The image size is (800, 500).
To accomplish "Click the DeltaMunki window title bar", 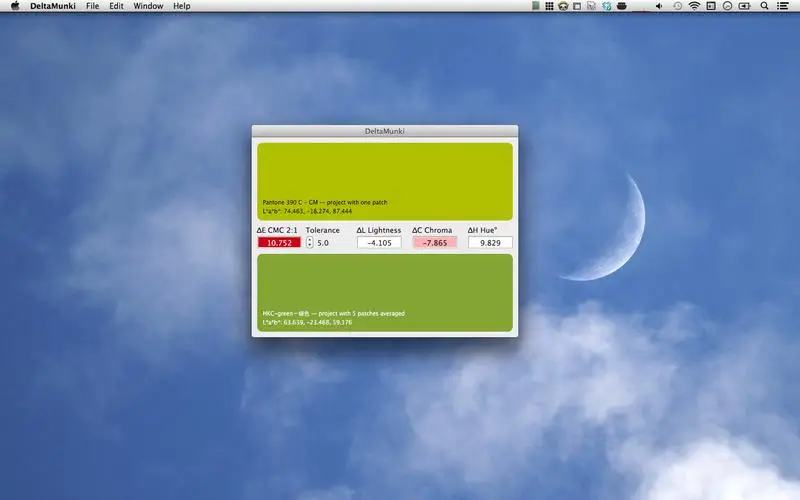I will [x=385, y=131].
